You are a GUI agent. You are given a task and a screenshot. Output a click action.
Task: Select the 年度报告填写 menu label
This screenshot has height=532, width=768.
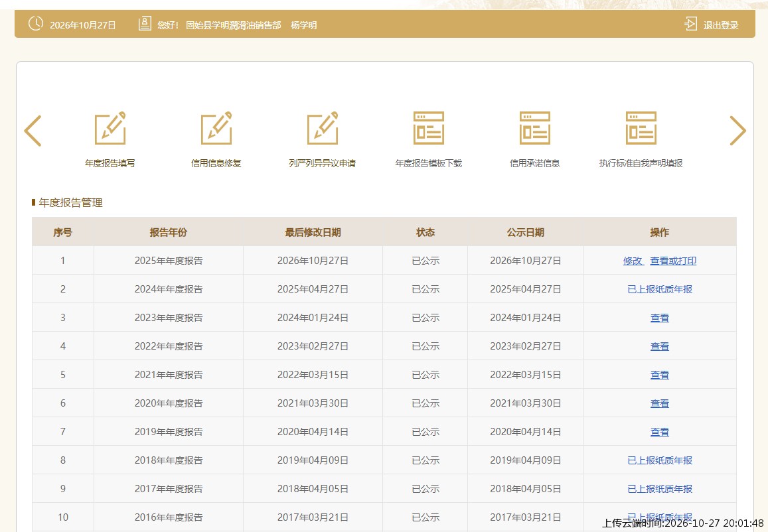pos(110,163)
